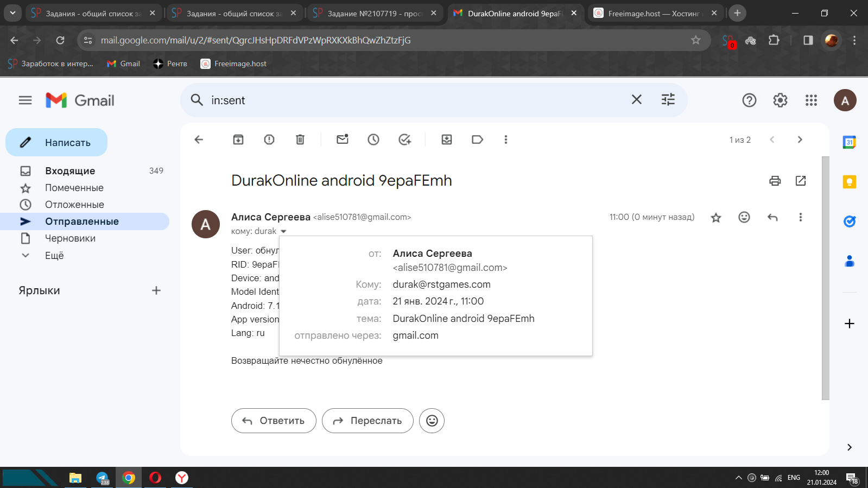
Task: Reload the page
Action: 60,40
